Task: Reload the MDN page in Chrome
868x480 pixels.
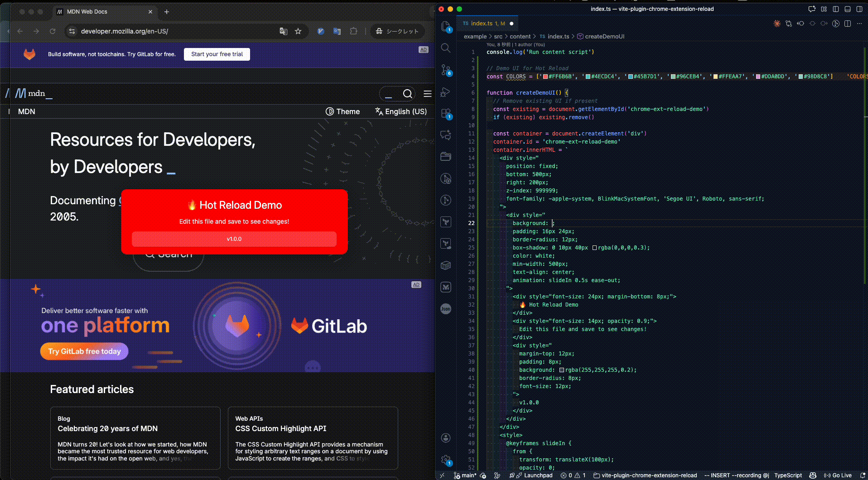Action: click(x=53, y=31)
